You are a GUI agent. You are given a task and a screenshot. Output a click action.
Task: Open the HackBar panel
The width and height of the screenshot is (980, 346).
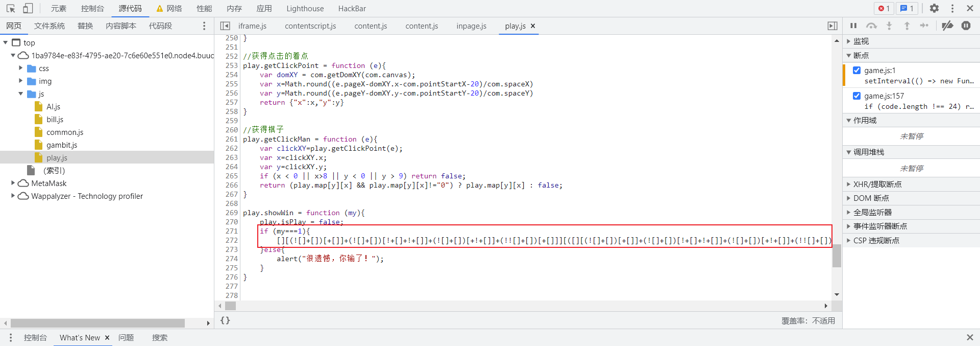pos(352,8)
